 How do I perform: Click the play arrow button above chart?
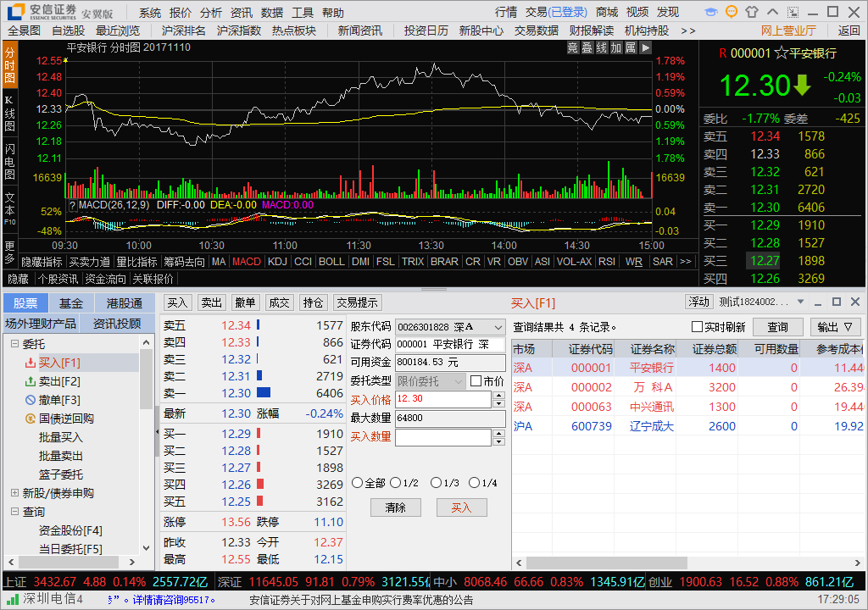645,47
